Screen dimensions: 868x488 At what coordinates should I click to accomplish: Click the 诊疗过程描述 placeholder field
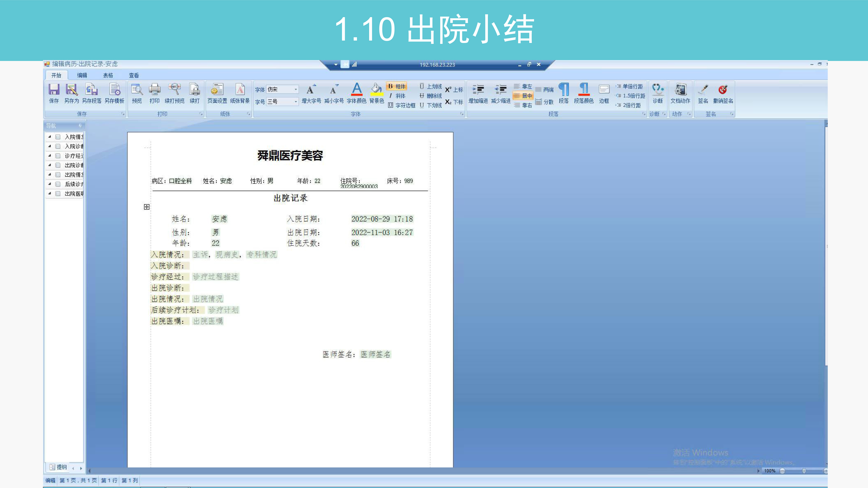click(x=215, y=277)
